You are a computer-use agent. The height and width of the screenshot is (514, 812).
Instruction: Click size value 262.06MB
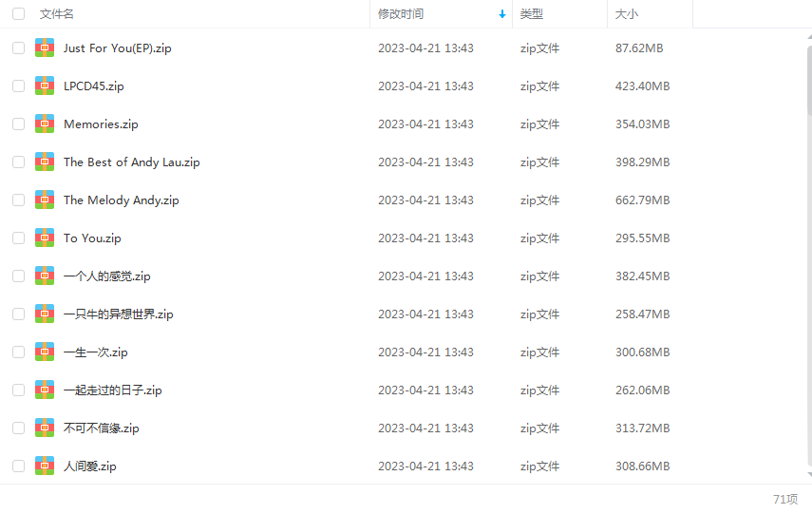[x=643, y=390]
